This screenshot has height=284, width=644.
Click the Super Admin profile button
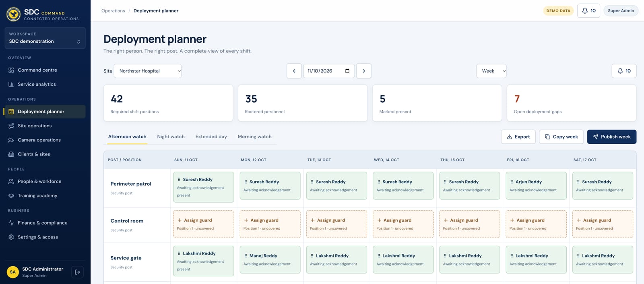(621, 11)
